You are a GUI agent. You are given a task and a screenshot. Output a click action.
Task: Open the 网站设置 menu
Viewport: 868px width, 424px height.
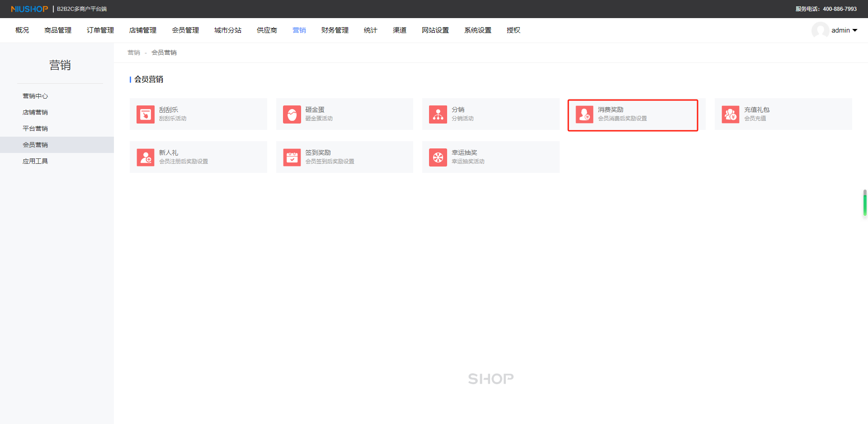tap(435, 30)
